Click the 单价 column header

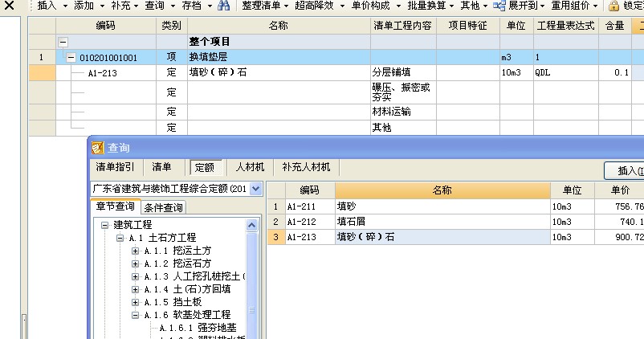(619, 190)
